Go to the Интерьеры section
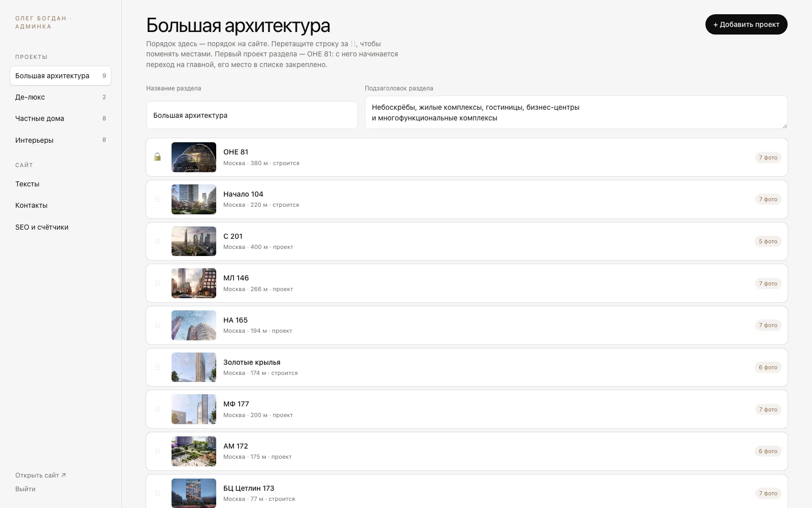Screen dimensions: 812x508 (x=60, y=140)
